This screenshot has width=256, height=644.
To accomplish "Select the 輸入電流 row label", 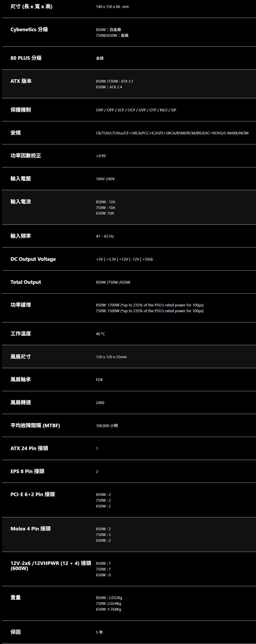I will point(21,202).
